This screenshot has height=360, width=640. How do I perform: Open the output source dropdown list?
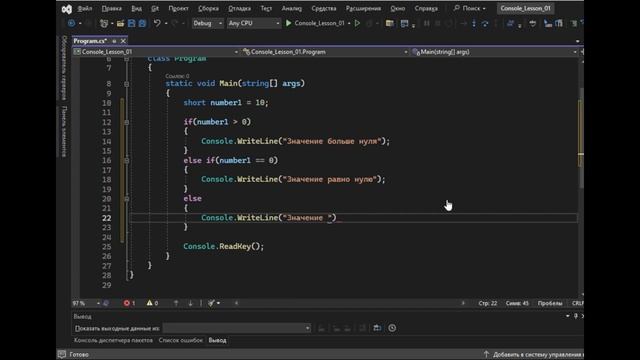pyautogui.click(x=237, y=328)
